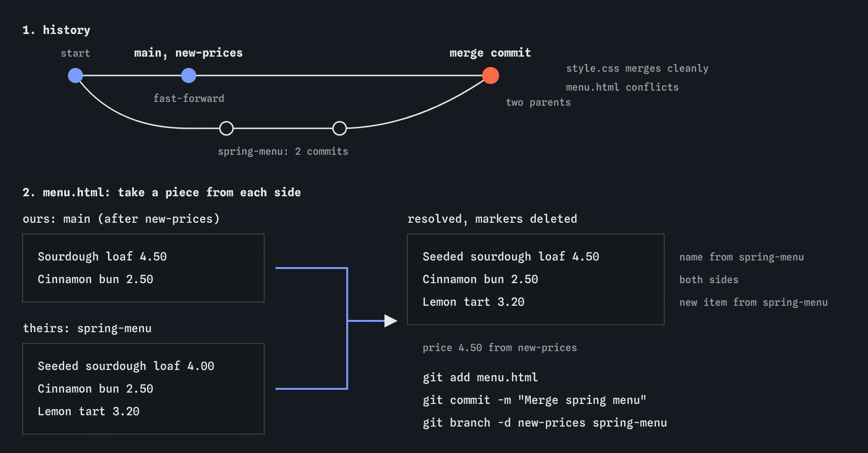Click the orange merge commit node
The image size is (868, 453).
pyautogui.click(x=491, y=75)
